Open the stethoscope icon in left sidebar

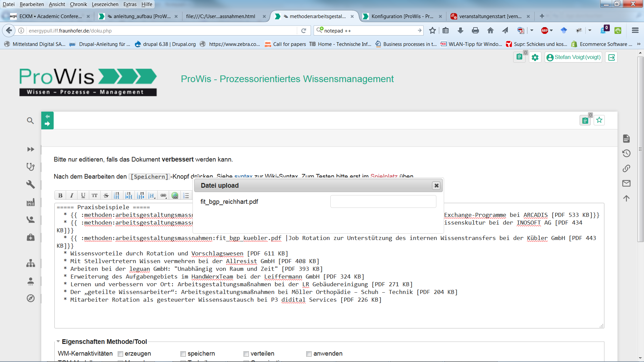(31, 167)
